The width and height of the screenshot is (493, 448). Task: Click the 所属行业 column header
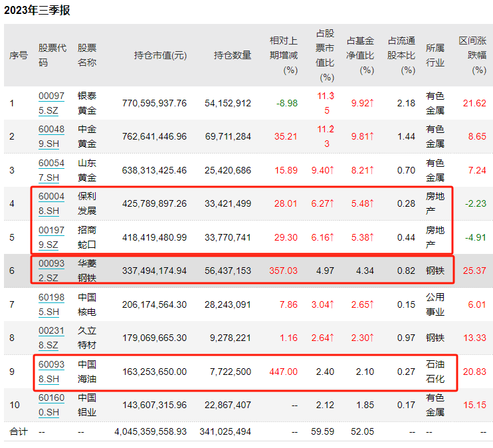click(435, 55)
